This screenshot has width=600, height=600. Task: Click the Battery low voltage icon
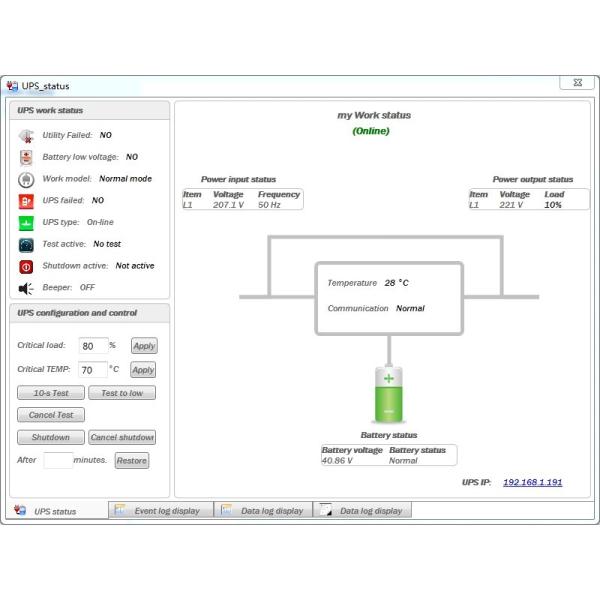click(26, 157)
